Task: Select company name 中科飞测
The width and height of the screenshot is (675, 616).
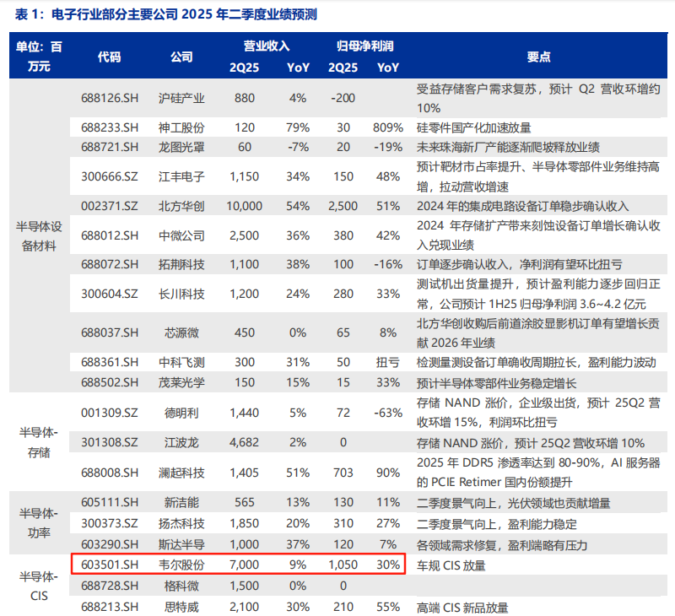Action: click(x=181, y=363)
